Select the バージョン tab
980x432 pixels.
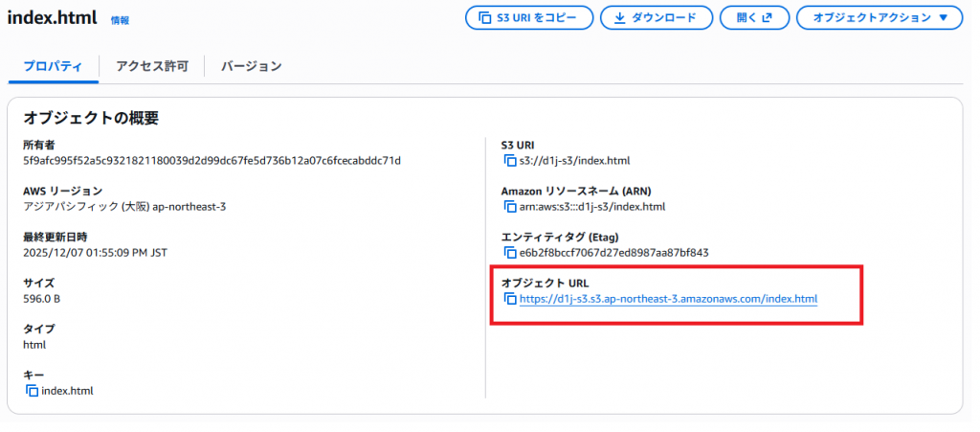[x=251, y=66]
